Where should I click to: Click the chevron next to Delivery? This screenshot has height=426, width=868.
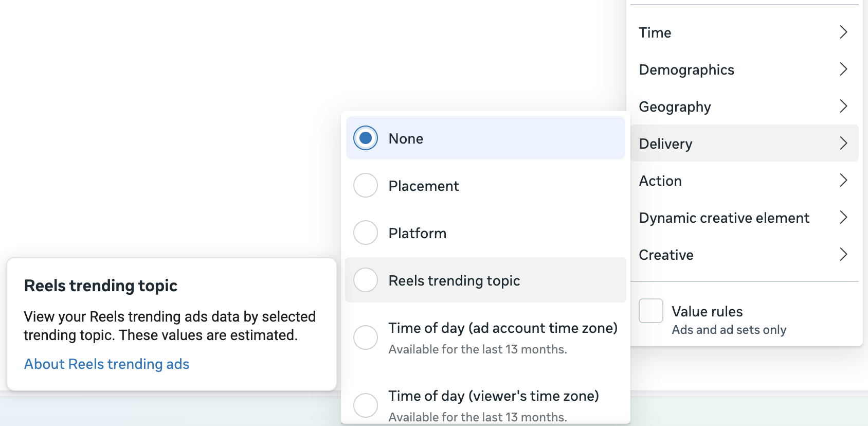pyautogui.click(x=843, y=143)
